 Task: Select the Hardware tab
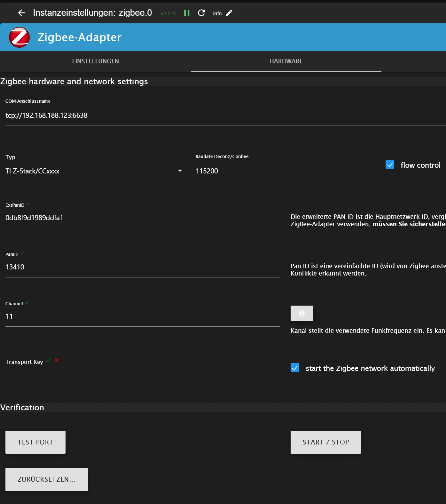point(286,61)
